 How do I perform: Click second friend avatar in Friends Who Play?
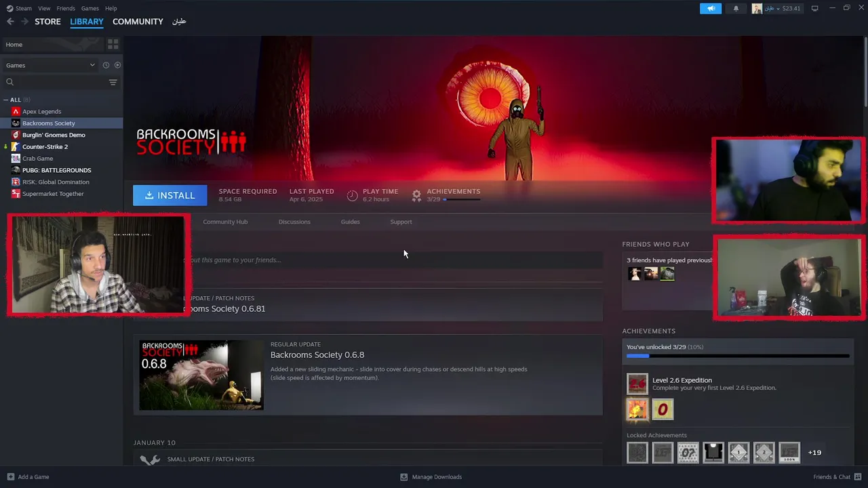click(x=651, y=274)
